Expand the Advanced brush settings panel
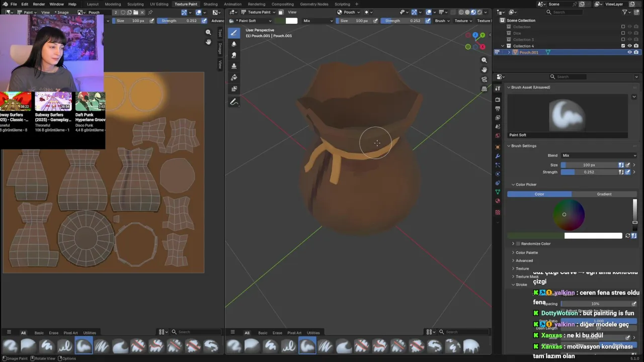This screenshot has width=644, height=362. click(524, 260)
